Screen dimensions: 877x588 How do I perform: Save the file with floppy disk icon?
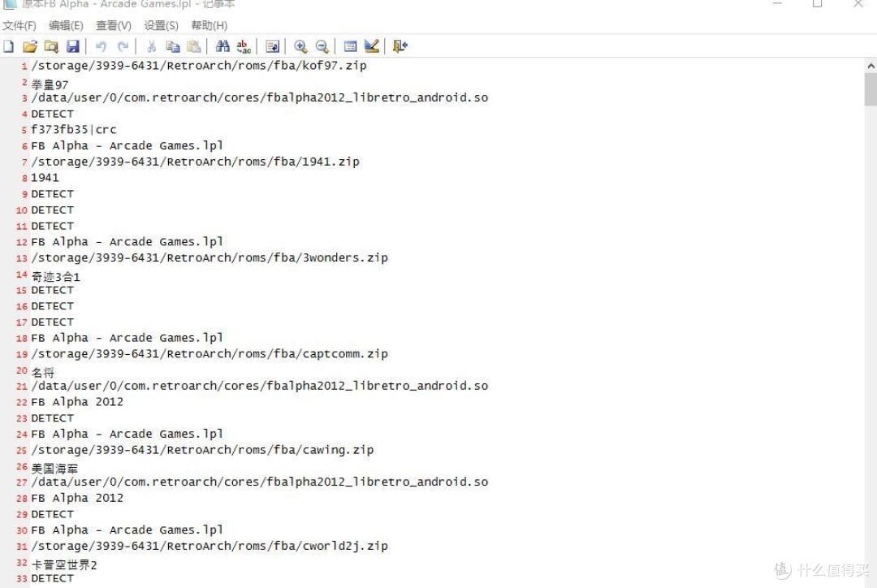click(x=73, y=46)
